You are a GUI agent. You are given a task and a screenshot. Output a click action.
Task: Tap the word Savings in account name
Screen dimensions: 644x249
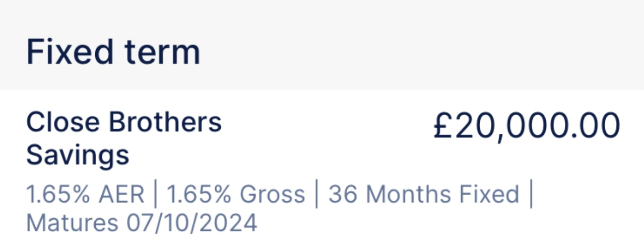click(78, 155)
